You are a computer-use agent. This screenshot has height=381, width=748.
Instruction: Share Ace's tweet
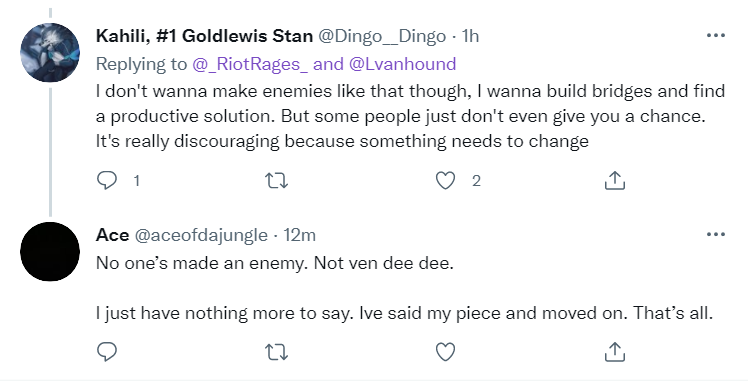pos(614,352)
